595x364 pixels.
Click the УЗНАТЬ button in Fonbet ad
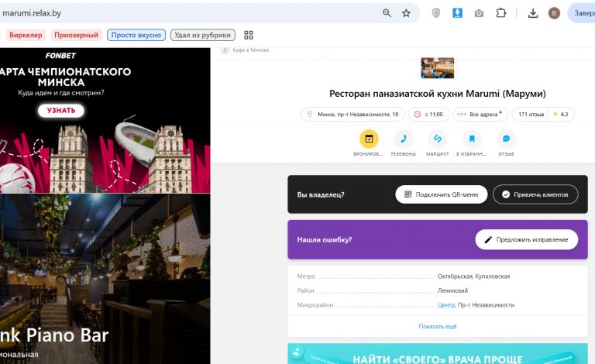(61, 110)
